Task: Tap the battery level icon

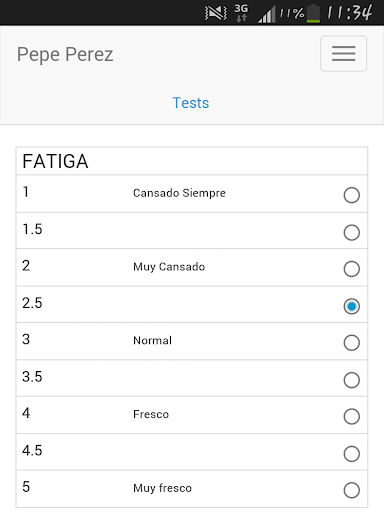Action: [x=313, y=14]
